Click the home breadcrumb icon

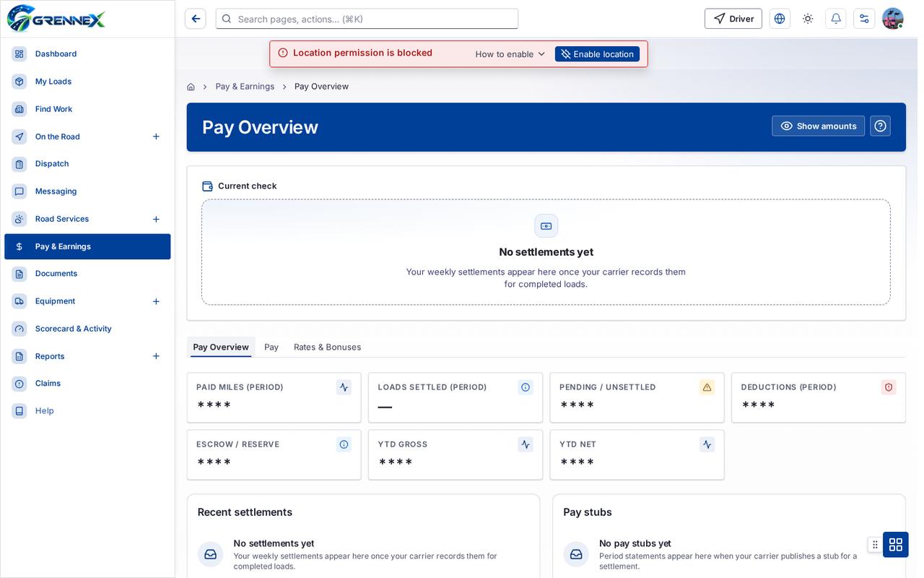pyautogui.click(x=191, y=87)
